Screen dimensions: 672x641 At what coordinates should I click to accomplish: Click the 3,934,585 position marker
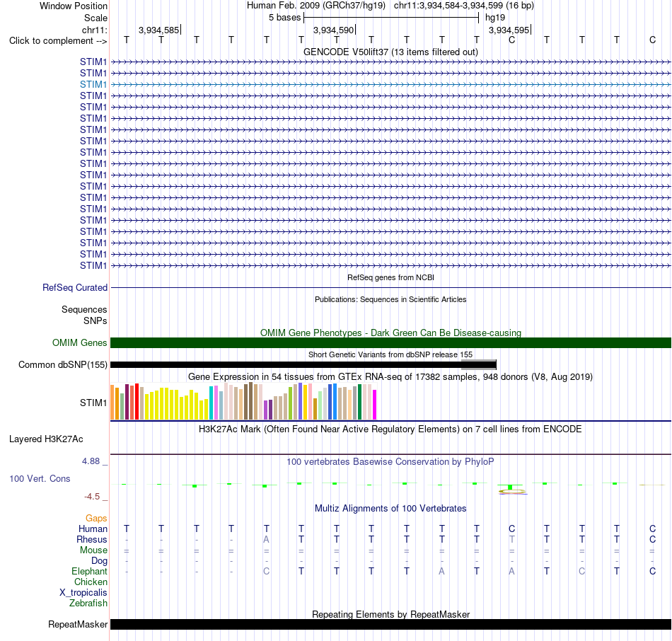(x=158, y=30)
